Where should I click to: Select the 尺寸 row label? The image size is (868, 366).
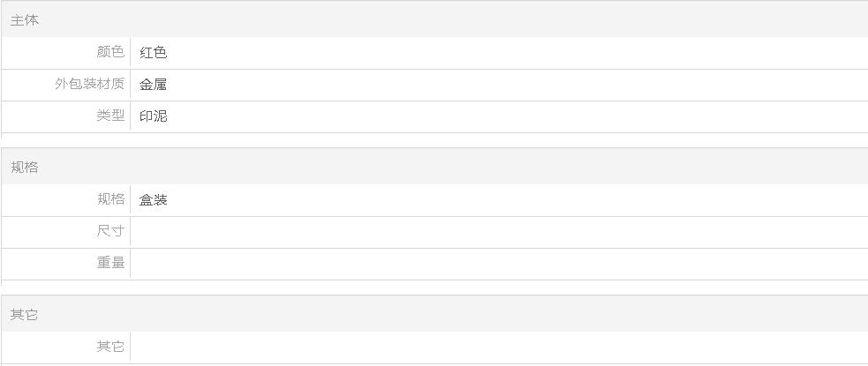[x=110, y=231]
